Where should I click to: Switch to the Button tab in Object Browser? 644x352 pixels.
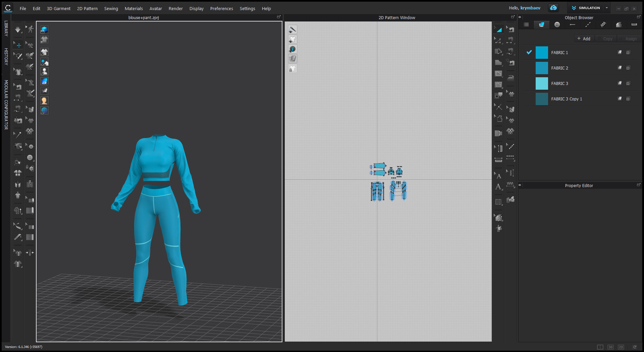click(557, 25)
